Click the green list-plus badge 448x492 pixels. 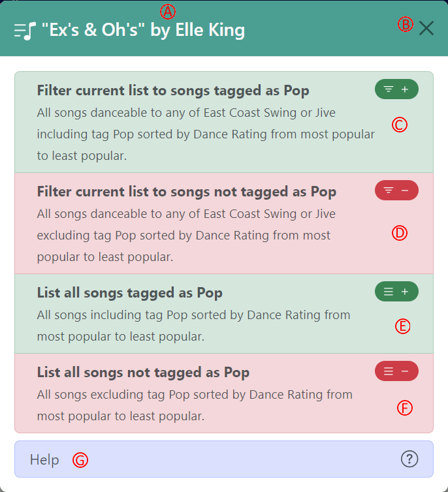396,292
